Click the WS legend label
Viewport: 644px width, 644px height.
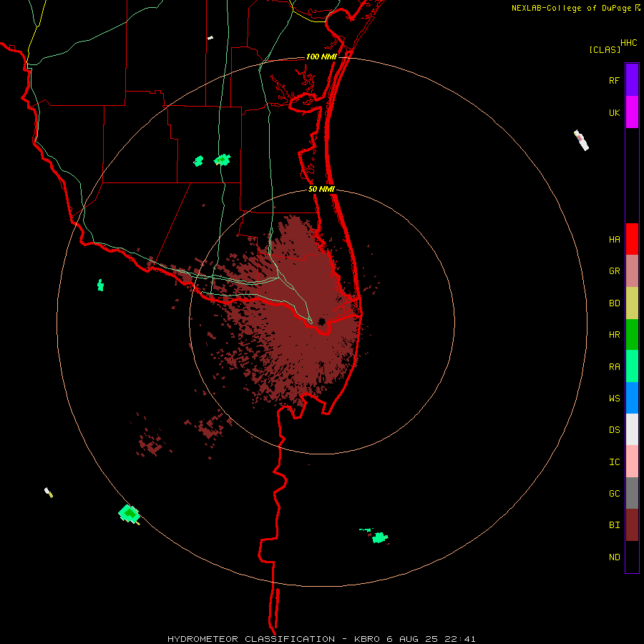[614, 399]
